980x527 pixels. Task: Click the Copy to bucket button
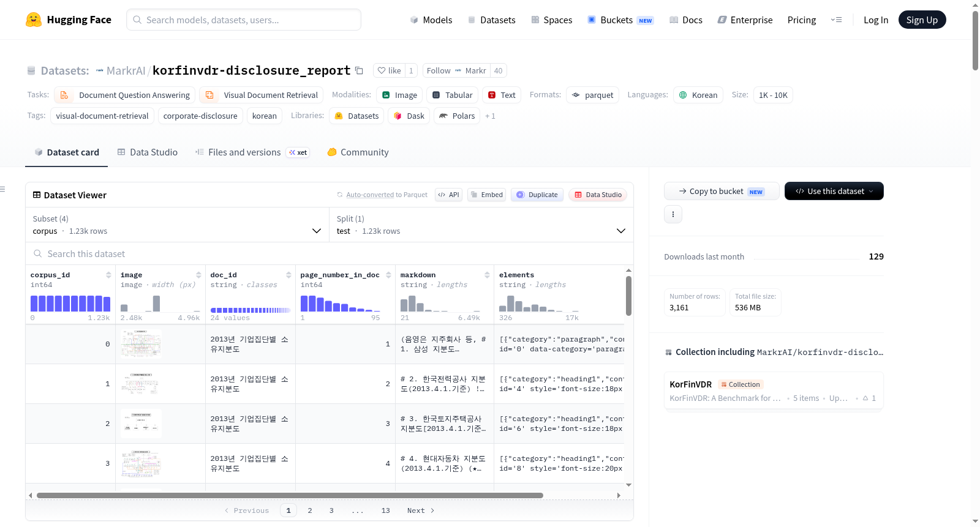722,192
